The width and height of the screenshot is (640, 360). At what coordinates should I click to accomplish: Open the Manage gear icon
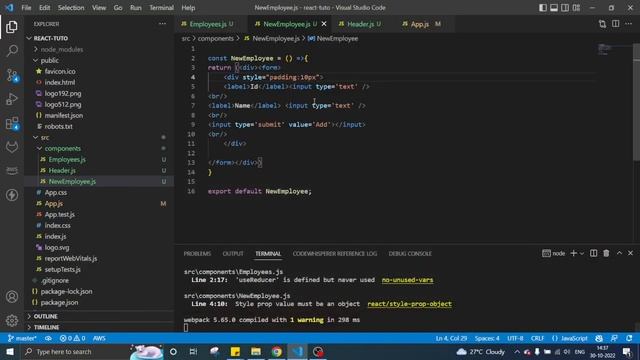coord(12,320)
